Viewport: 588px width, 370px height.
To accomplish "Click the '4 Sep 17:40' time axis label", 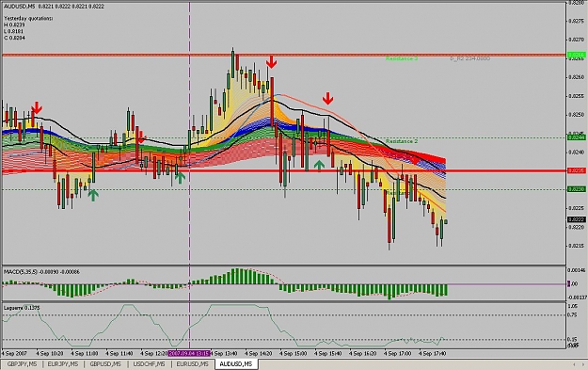I will pos(433,353).
